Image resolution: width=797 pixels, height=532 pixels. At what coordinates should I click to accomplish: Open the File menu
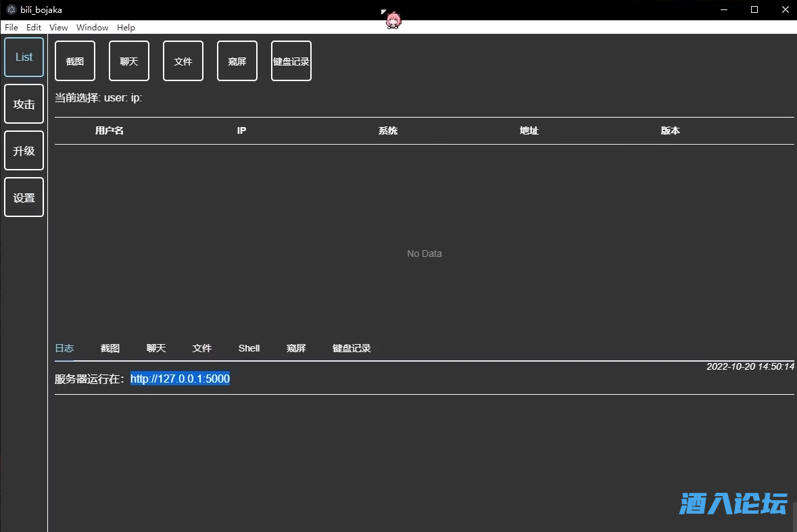click(x=11, y=28)
